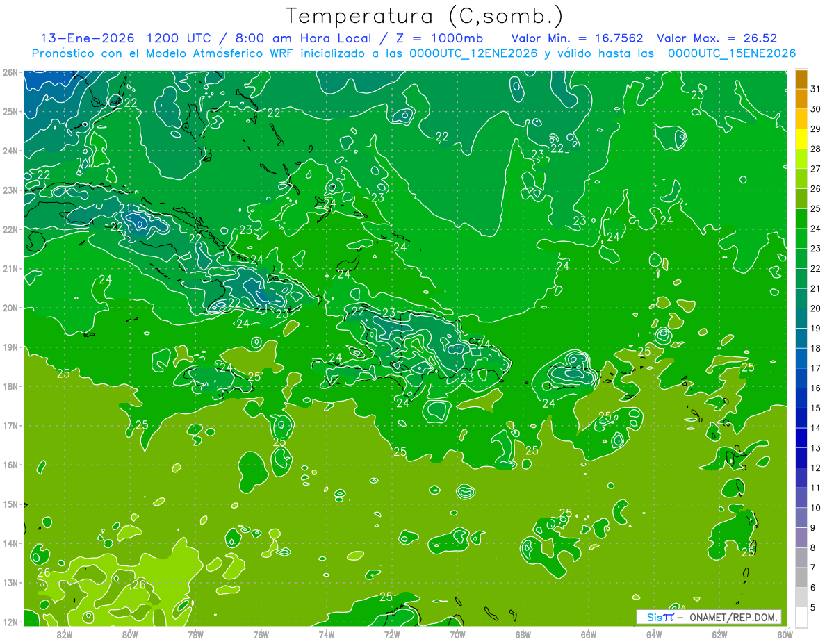Click the "76W" longitude axis label

click(x=261, y=634)
